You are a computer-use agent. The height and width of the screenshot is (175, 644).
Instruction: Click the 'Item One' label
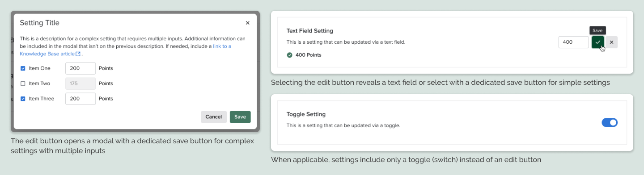click(40, 68)
